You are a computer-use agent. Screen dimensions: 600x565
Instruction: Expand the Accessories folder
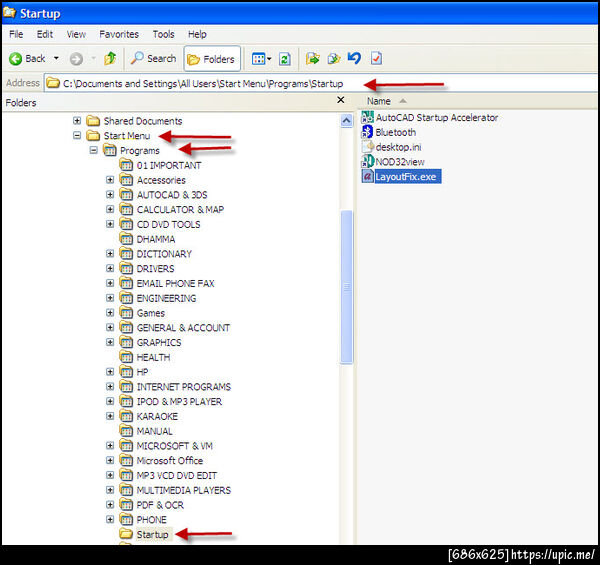[110, 180]
